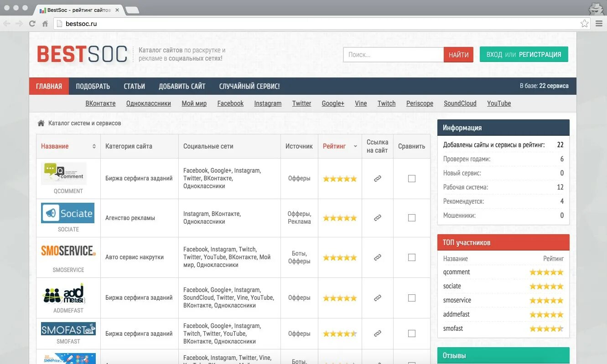Tick the compare checkbox for SMOFAST
Viewport: 607px width, 364px height.
coord(412,333)
